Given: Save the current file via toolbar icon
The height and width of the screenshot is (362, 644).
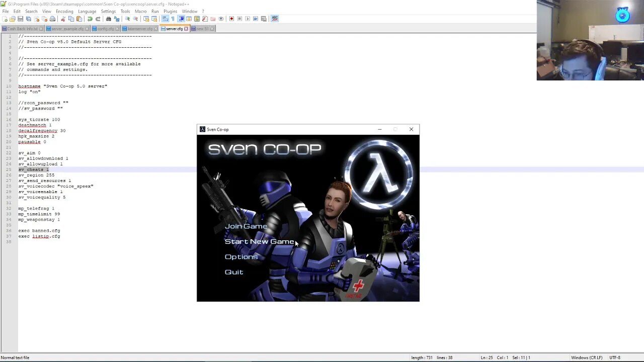Looking at the screenshot, I should (x=21, y=19).
